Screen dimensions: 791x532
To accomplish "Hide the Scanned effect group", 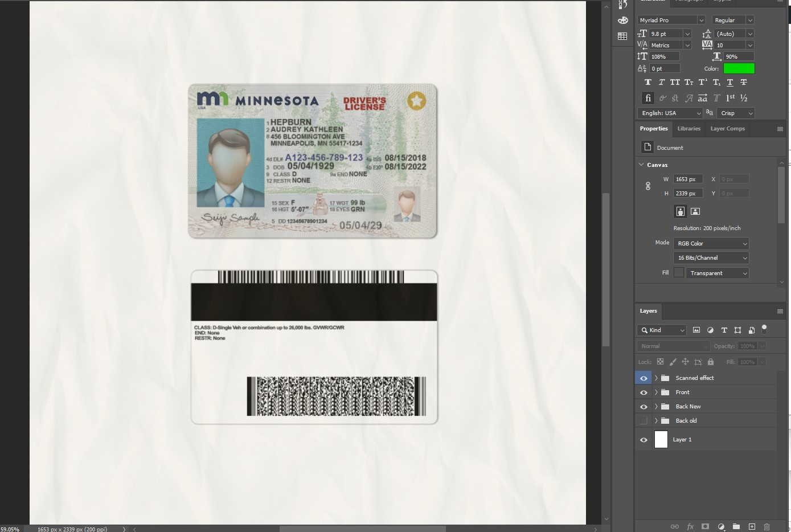I will tap(644, 378).
